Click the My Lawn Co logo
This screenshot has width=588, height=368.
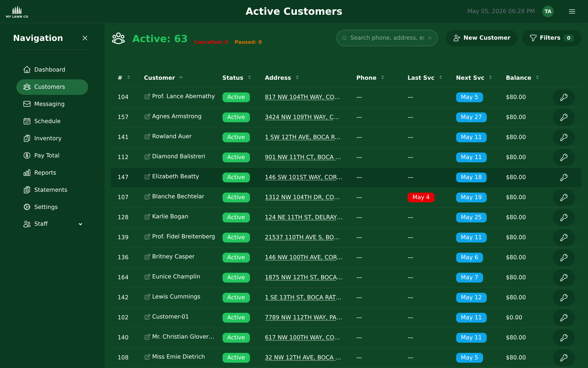(x=17, y=11)
